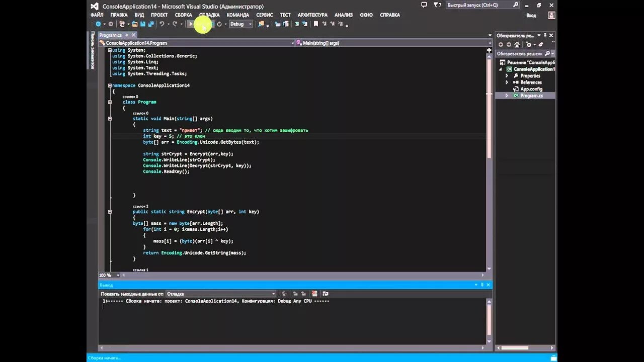Click the ссылок 2 reference count link
This screenshot has width=644, height=362.
click(x=140, y=206)
